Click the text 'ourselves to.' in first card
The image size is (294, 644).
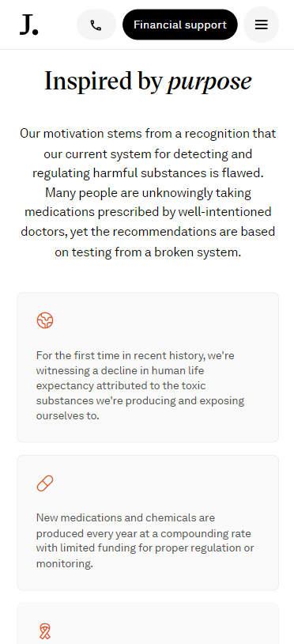[x=68, y=415]
